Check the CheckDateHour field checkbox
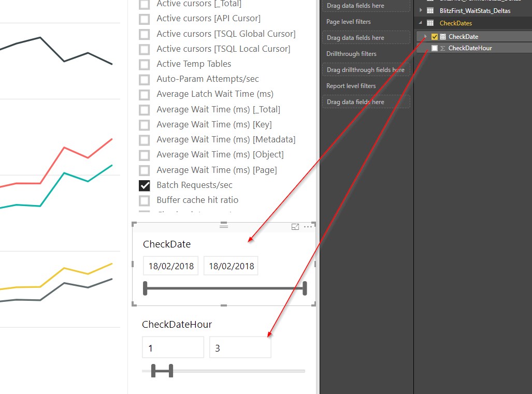 (x=434, y=48)
